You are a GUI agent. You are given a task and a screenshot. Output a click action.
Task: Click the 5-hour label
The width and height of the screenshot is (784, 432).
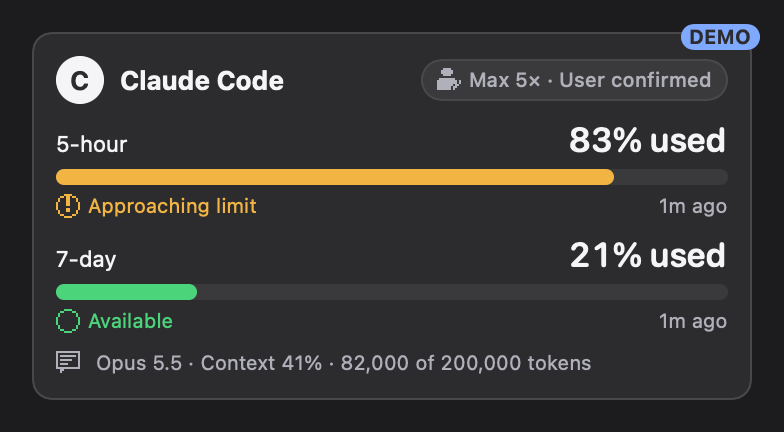pyautogui.click(x=92, y=144)
